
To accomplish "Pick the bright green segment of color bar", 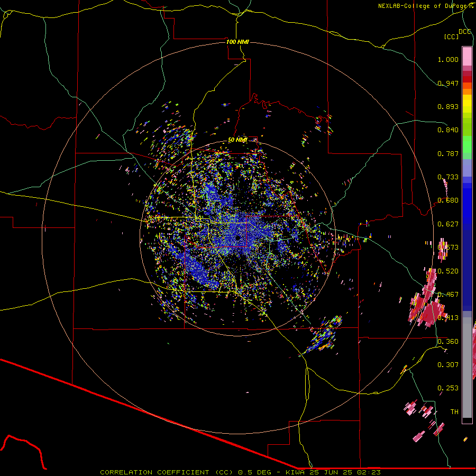I will pos(467,144).
